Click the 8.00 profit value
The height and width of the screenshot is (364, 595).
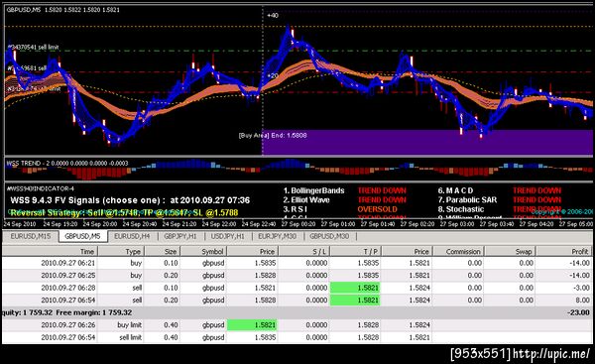(x=582, y=301)
